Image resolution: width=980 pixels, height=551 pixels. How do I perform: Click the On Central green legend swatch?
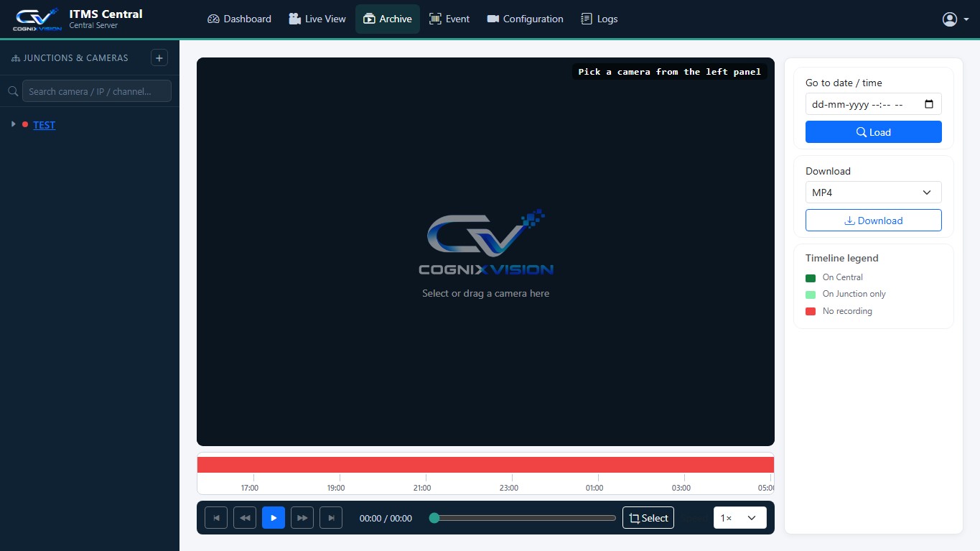coord(811,278)
